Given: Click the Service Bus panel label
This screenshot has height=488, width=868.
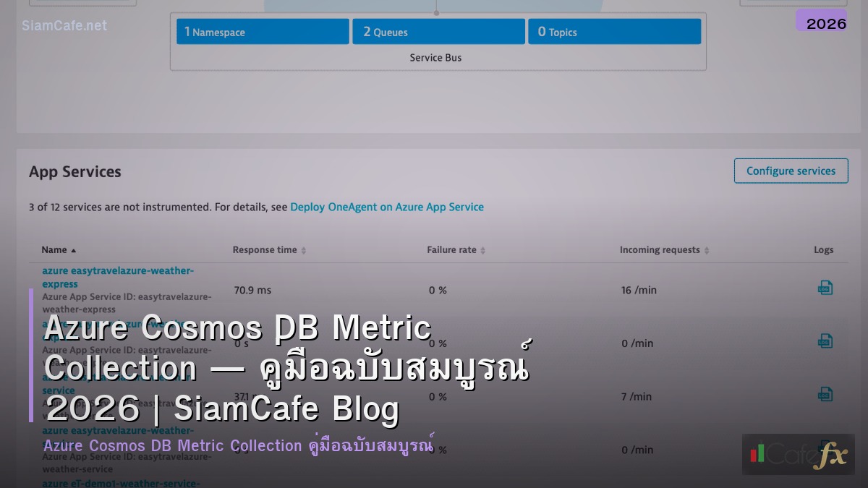Looking at the screenshot, I should pos(437,57).
